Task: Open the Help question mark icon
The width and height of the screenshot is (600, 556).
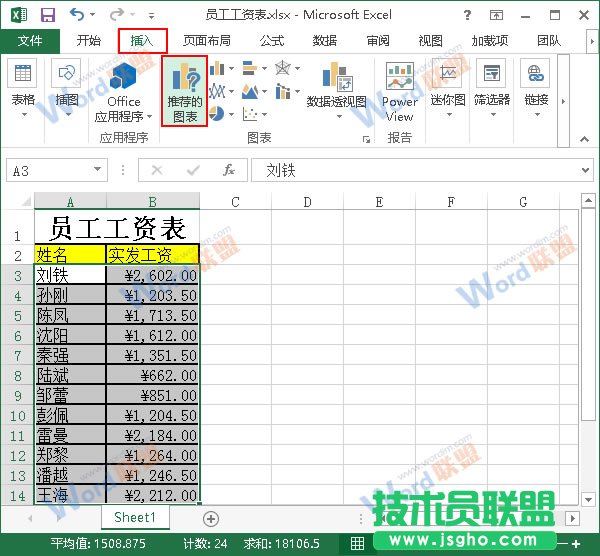Action: [x=467, y=15]
